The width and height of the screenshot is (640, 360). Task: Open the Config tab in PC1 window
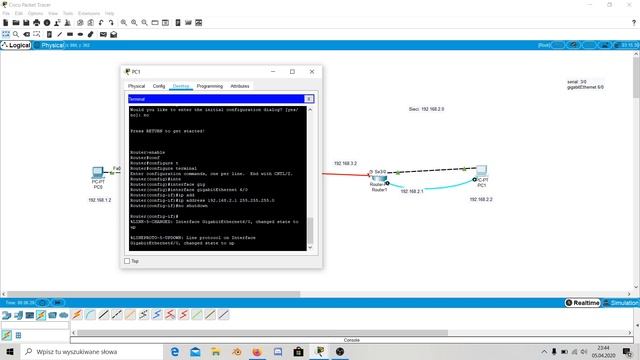[x=159, y=86]
